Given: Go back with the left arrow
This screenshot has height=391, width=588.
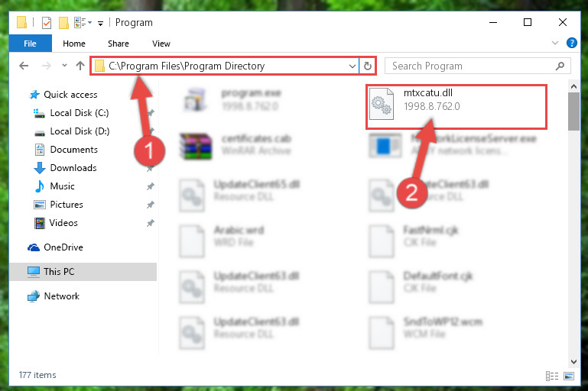Looking at the screenshot, I should [24, 66].
